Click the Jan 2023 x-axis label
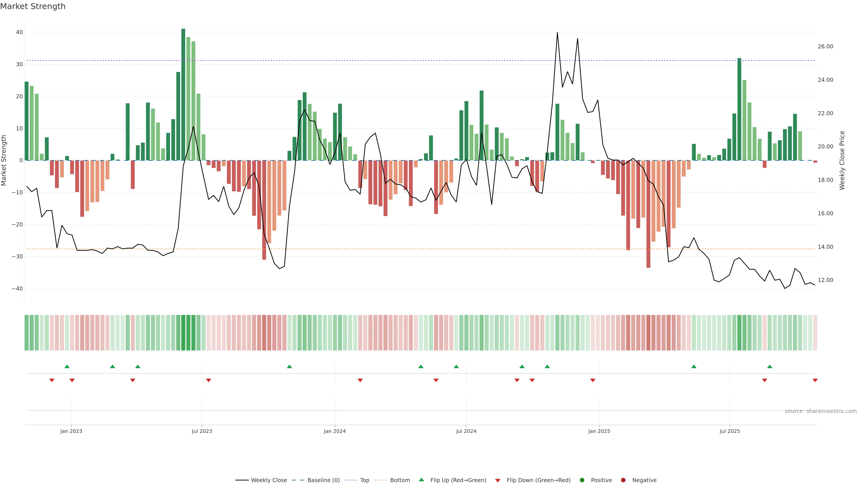The image size is (868, 488). 71,431
